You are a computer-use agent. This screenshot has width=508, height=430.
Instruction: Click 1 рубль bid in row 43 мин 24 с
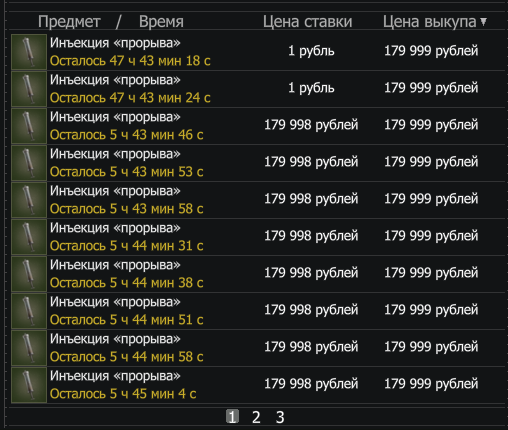[x=311, y=88]
